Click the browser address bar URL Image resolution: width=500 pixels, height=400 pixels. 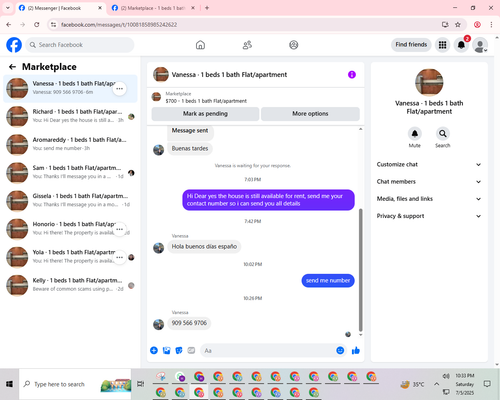pyautogui.click(x=119, y=25)
